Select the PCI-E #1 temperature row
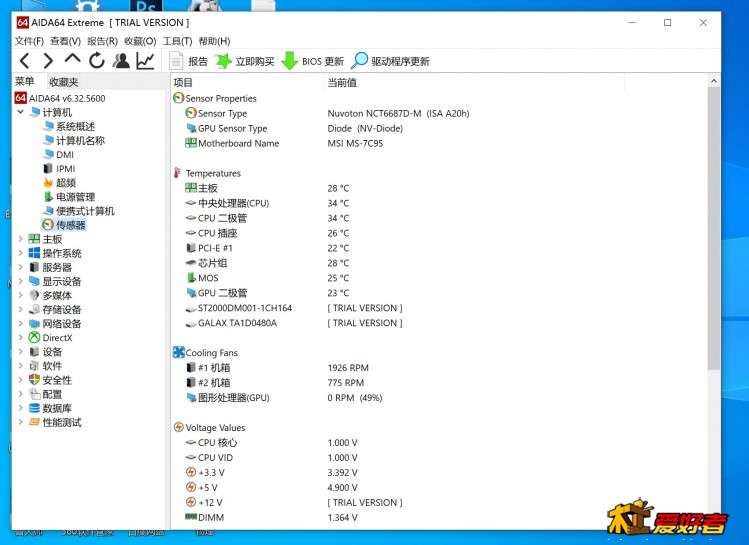The image size is (749, 545). point(438,248)
